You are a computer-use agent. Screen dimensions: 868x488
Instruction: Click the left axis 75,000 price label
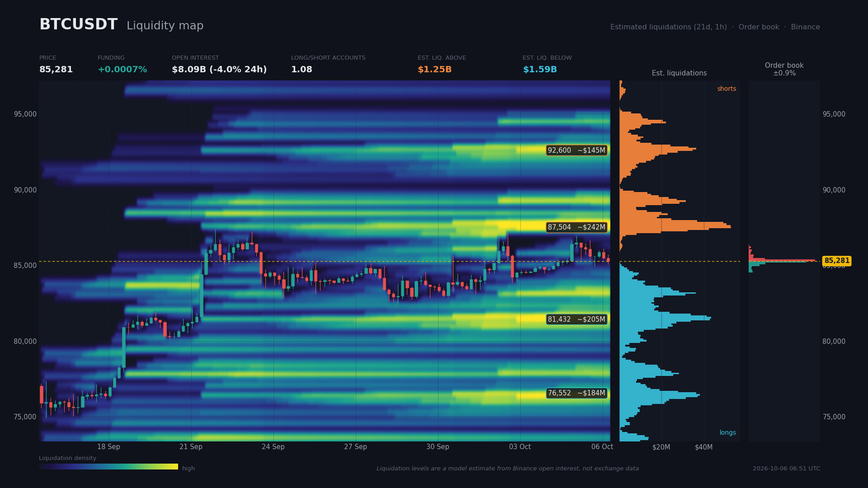point(25,417)
